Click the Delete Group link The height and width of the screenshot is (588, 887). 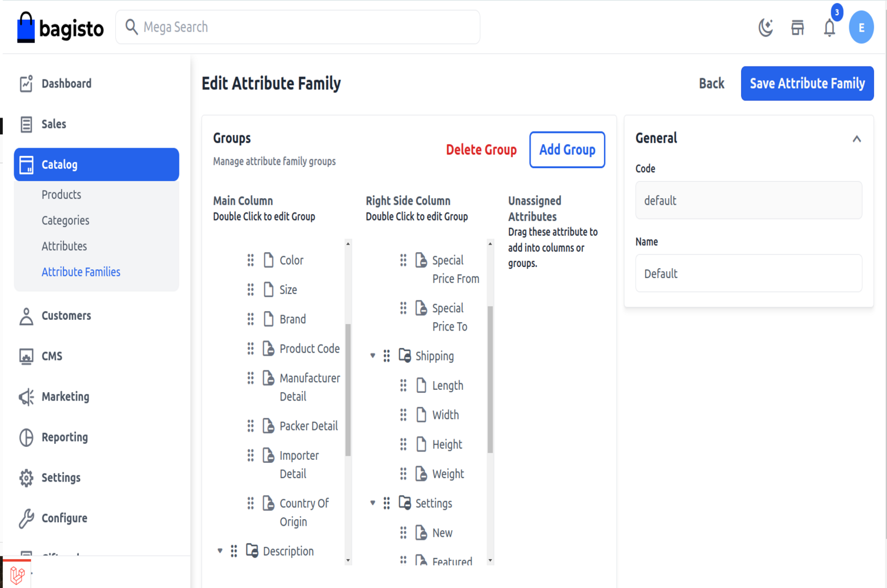(x=481, y=150)
